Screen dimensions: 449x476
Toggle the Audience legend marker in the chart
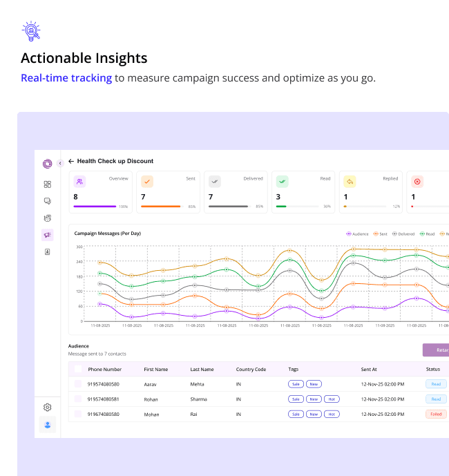(349, 234)
